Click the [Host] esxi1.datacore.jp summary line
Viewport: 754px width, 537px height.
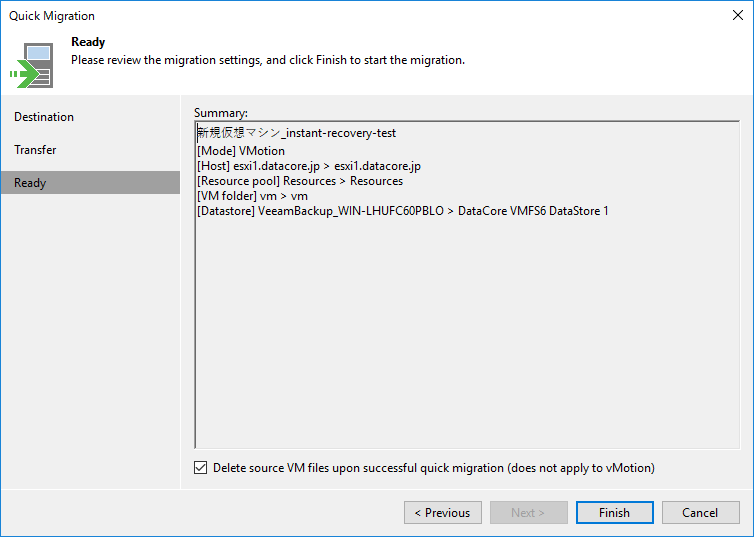[x=309, y=166]
